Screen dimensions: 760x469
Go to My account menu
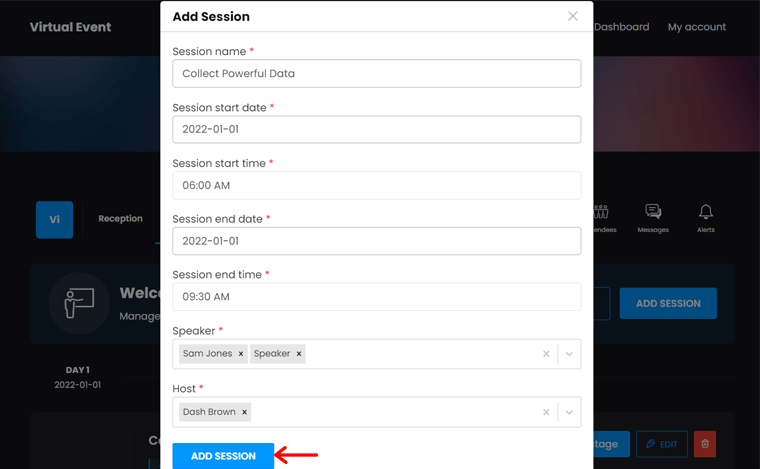coord(697,27)
